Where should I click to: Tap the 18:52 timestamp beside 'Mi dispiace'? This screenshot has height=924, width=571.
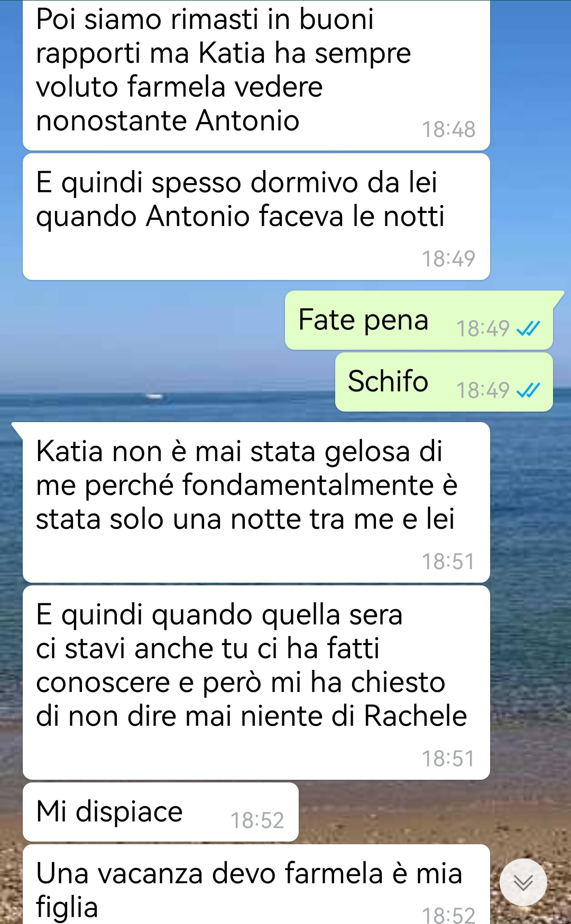[x=257, y=820]
